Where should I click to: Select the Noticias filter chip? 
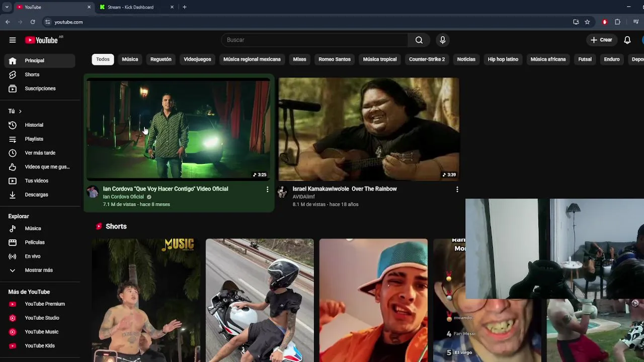coord(466,59)
